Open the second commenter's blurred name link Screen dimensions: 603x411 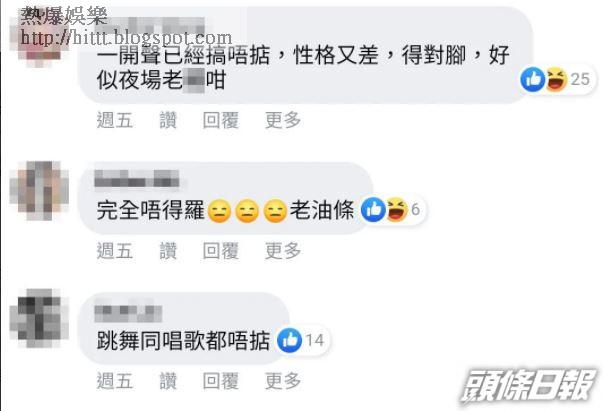137,179
